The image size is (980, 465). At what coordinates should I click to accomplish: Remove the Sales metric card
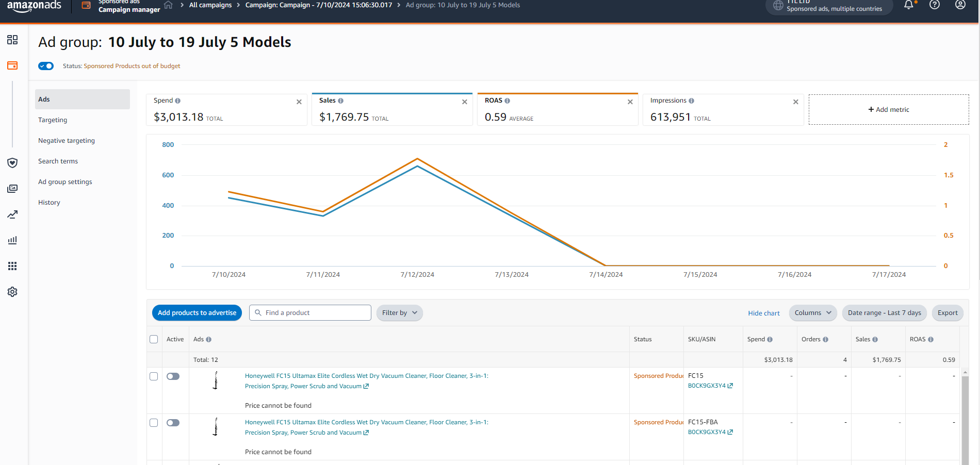click(465, 102)
